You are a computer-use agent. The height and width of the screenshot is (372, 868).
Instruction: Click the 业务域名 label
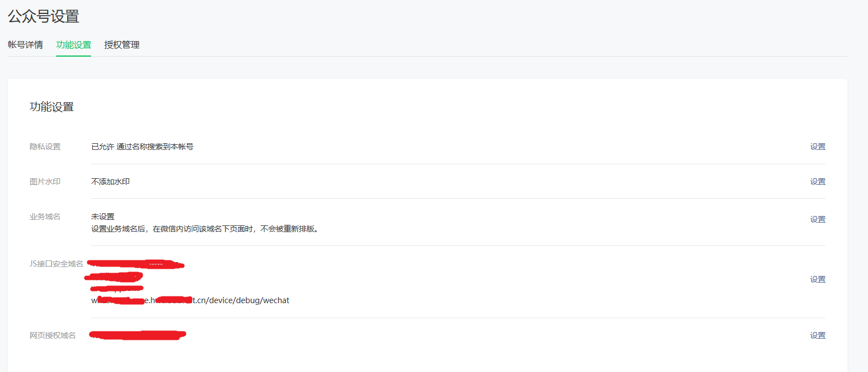pyautogui.click(x=45, y=217)
